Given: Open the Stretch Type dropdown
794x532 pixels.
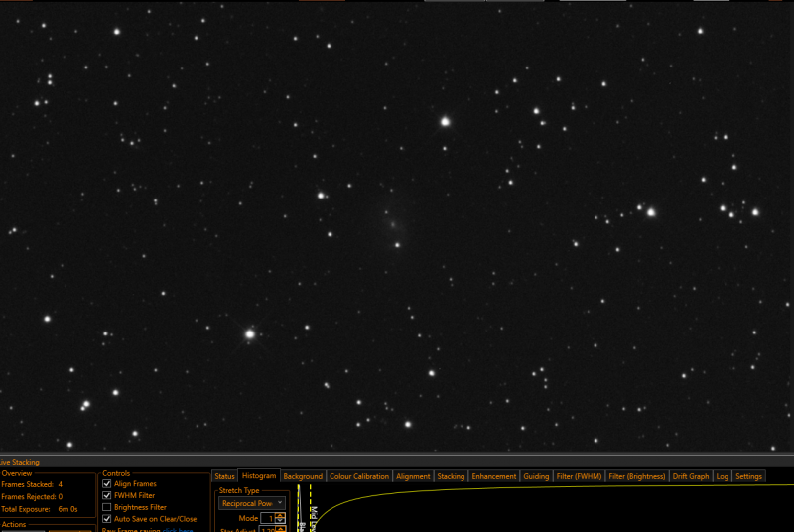Looking at the screenshot, I should pos(252,503).
